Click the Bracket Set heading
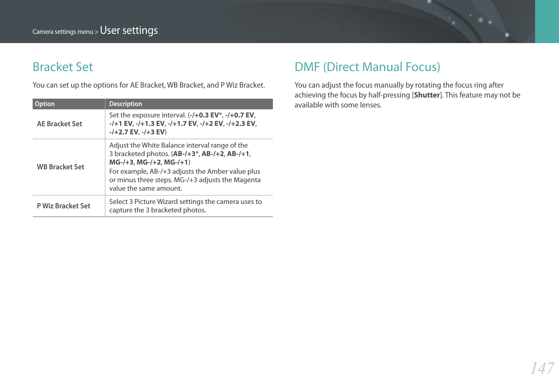This screenshot has width=559, height=392. (x=63, y=67)
